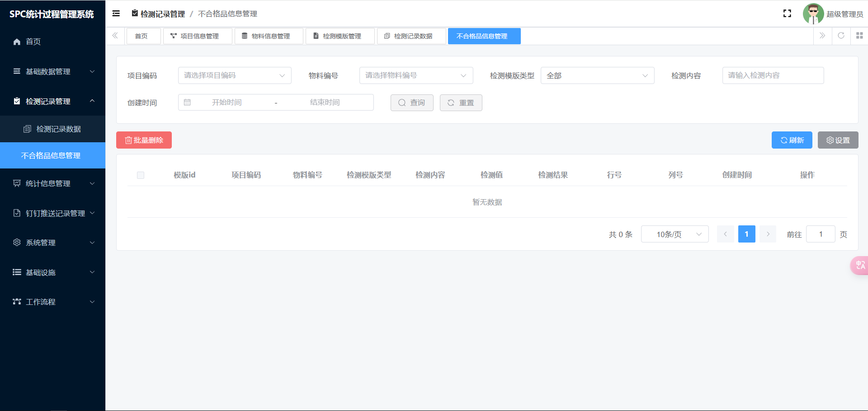Switch to the 首页 tab
The image size is (868, 411).
tap(143, 36)
